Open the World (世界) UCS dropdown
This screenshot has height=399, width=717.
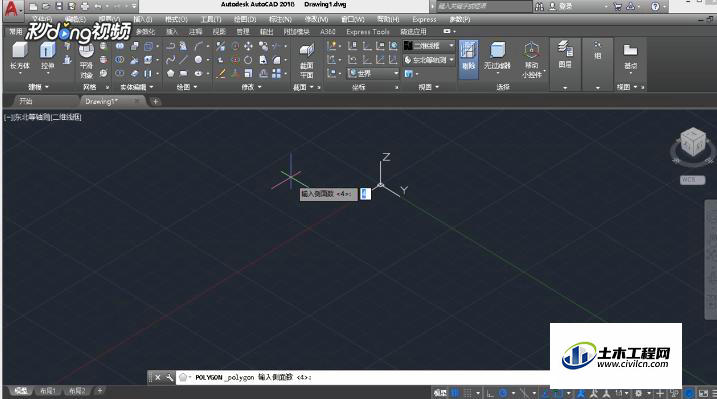373,73
